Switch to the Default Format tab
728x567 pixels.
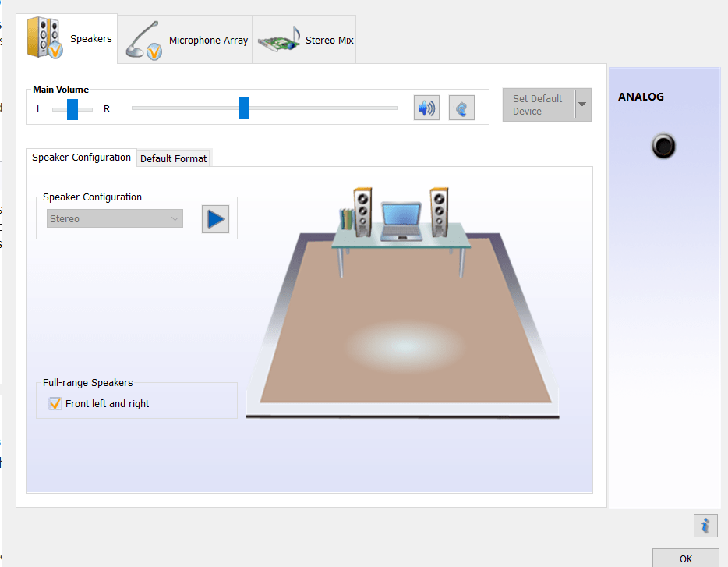coord(173,158)
